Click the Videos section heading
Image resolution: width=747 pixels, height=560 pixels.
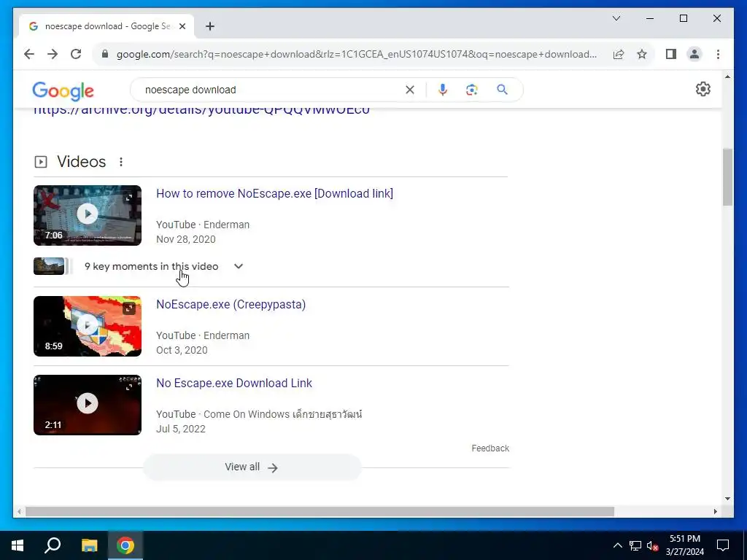coord(82,162)
